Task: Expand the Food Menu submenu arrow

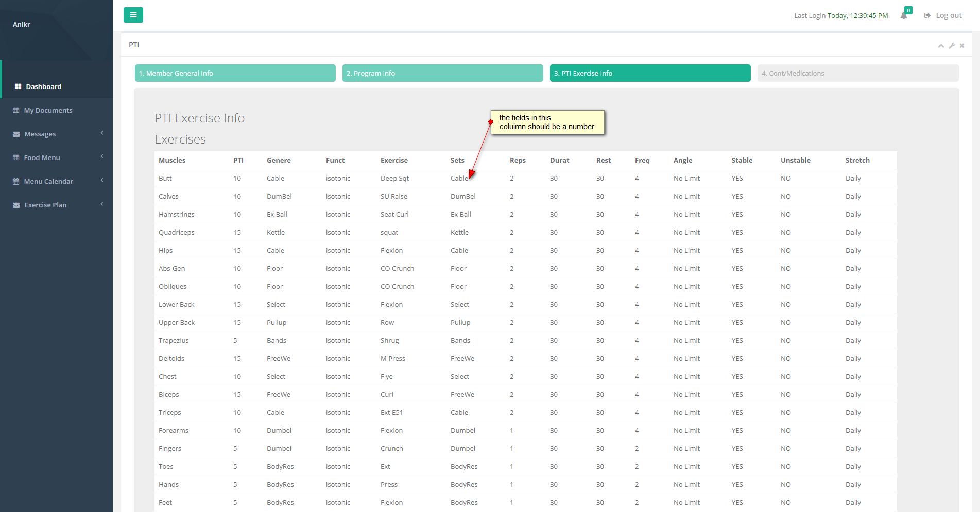Action: coord(102,157)
